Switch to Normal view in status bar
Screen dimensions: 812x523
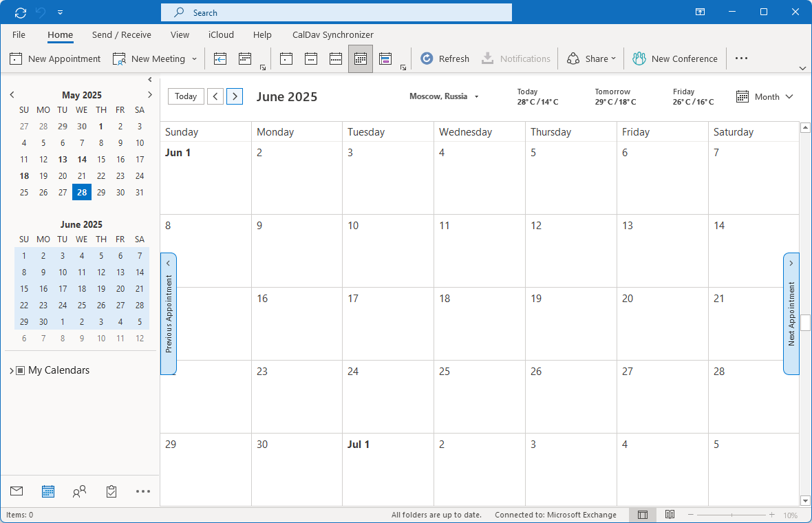click(643, 515)
